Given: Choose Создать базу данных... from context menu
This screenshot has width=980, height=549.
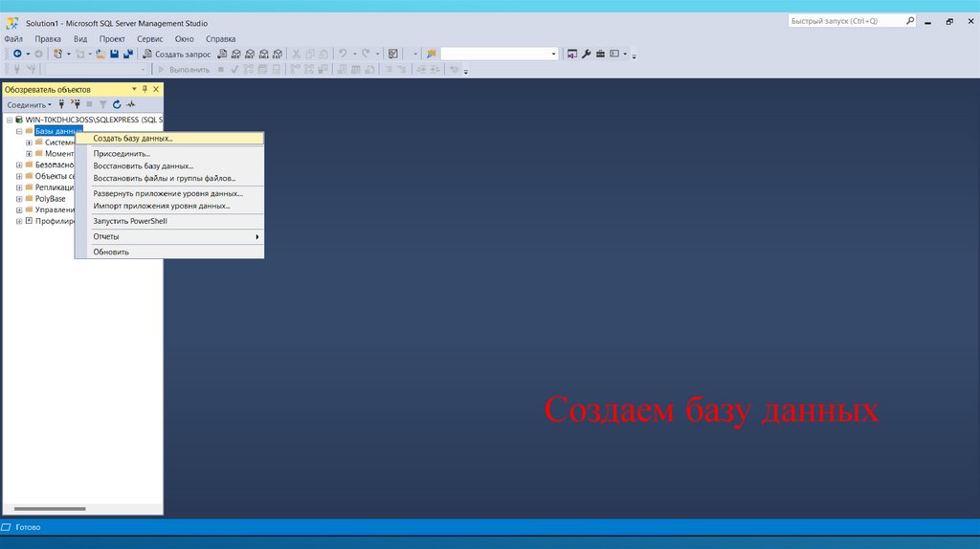Looking at the screenshot, I should (x=169, y=138).
